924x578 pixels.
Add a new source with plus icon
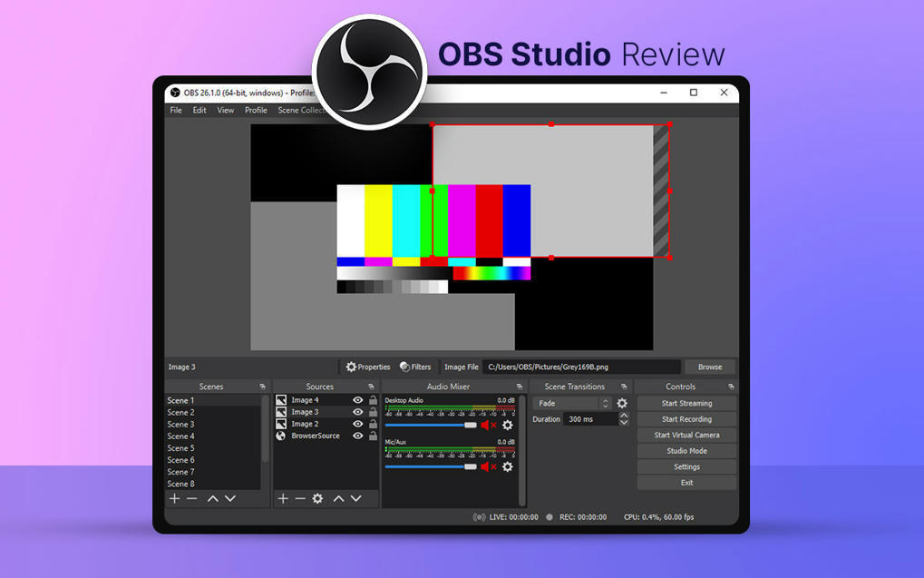(282, 498)
